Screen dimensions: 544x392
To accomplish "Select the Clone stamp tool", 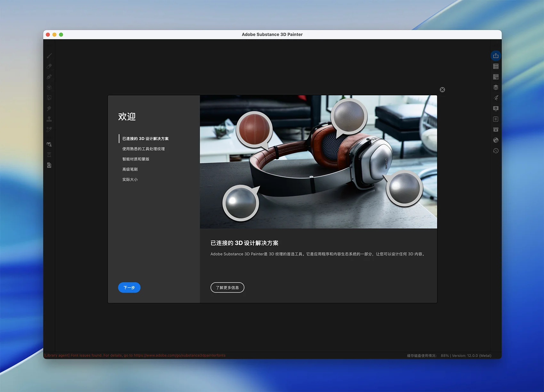I will tap(49, 119).
